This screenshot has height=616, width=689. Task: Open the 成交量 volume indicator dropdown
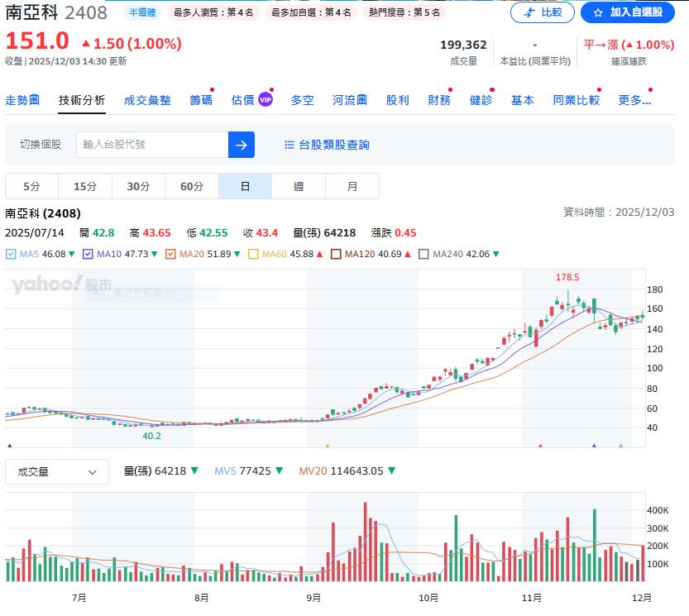[x=56, y=471]
